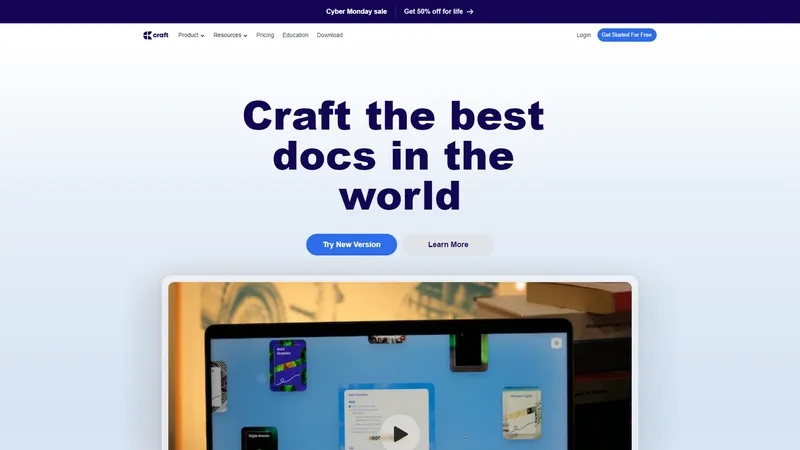Click the Cyber Monday sale text

356,11
